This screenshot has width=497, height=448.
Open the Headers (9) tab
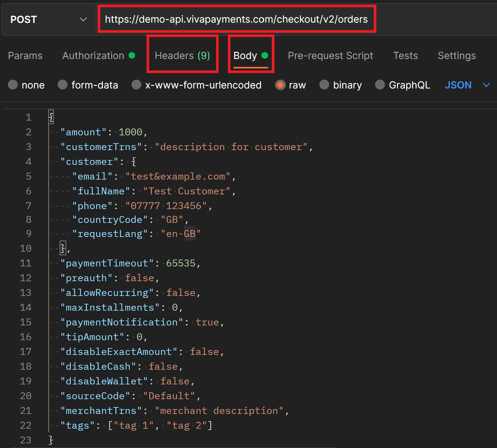click(182, 56)
